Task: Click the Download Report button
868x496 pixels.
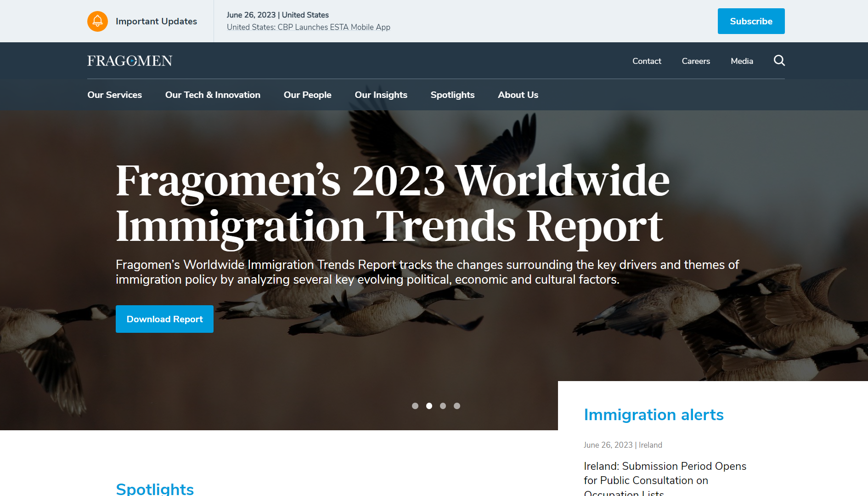Action: 164,319
